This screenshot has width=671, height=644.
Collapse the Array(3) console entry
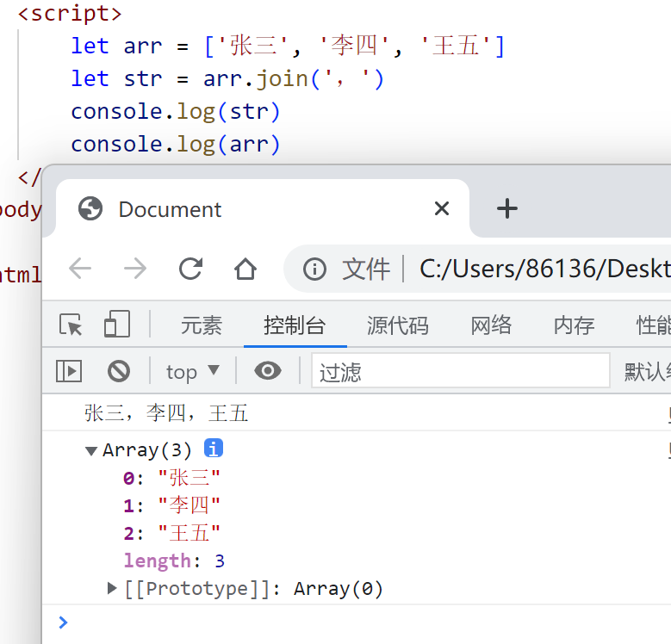[90, 450]
